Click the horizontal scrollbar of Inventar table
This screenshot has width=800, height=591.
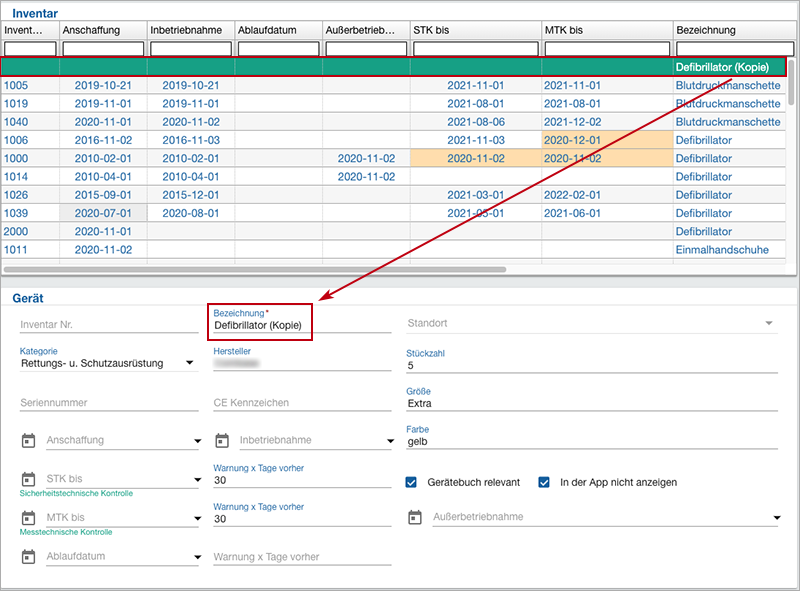coord(255,269)
